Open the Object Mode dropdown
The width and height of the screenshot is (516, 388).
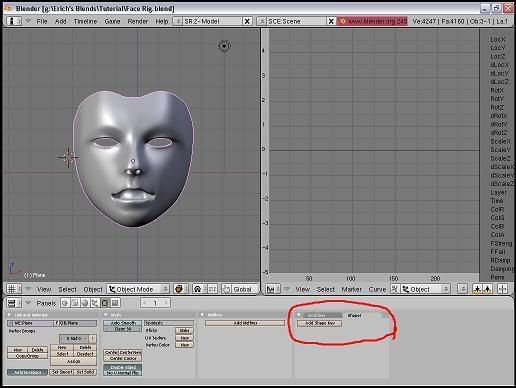pyautogui.click(x=138, y=289)
